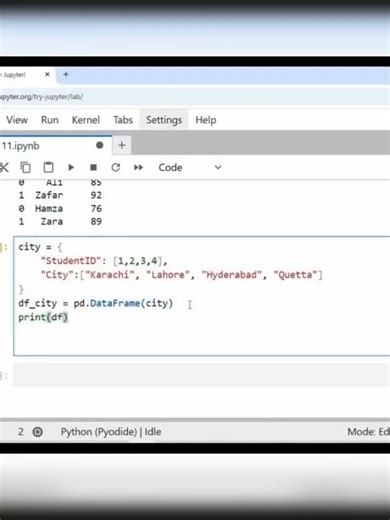Click the kernel status Python (Pyodide) | Idle
390x520 pixels.
pos(111,432)
